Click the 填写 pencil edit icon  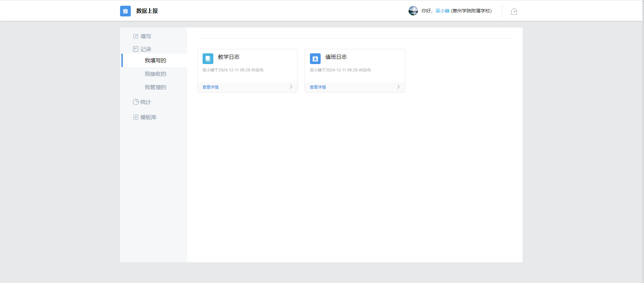(x=136, y=36)
